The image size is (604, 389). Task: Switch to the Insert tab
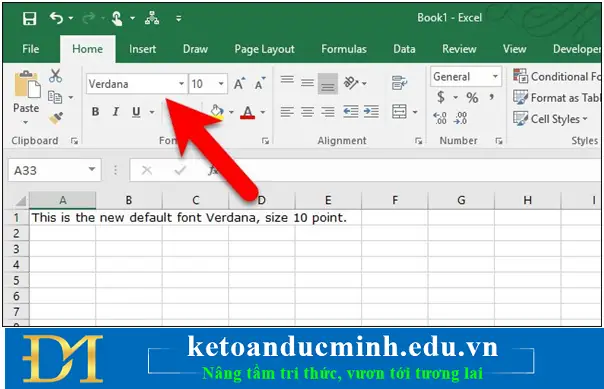143,49
